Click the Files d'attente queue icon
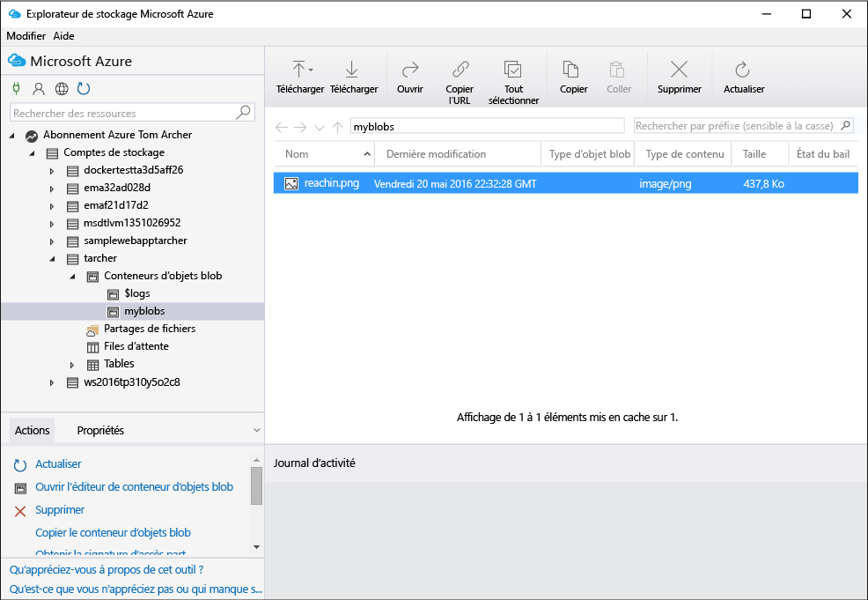Image resolution: width=868 pixels, height=600 pixels. pos(93,347)
